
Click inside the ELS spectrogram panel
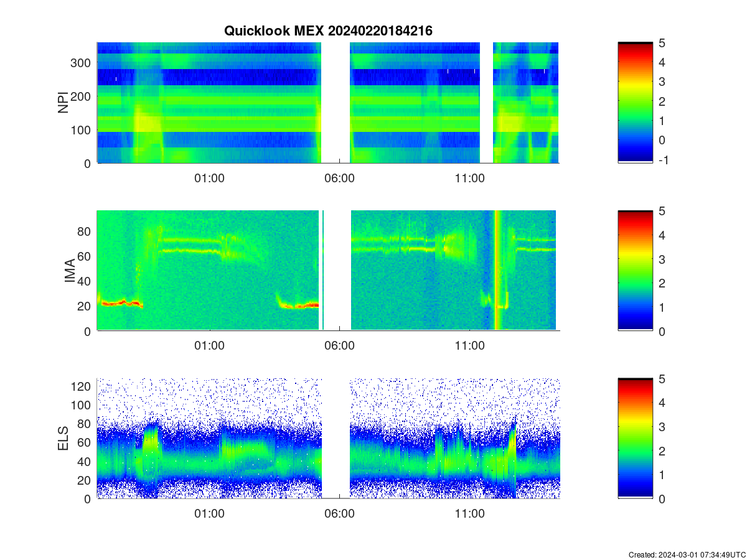(x=327, y=438)
